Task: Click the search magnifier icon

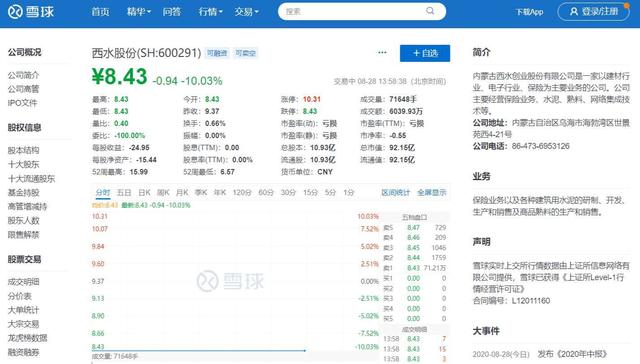Action: 430,11
